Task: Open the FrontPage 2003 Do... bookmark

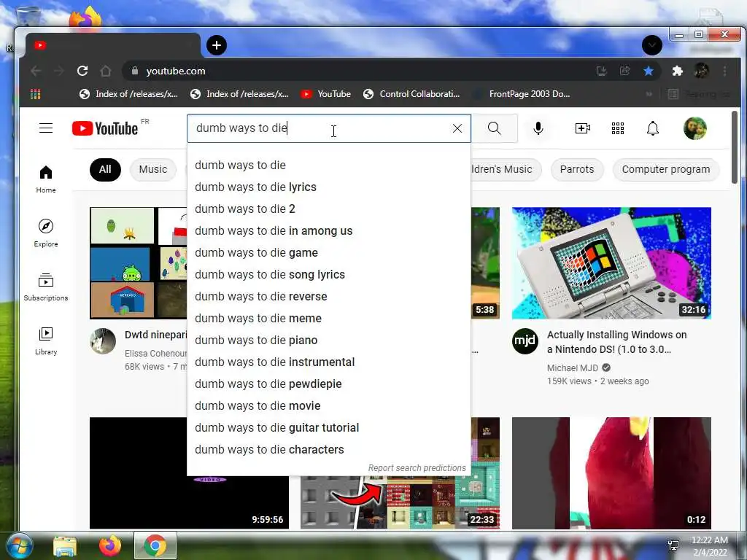Action: pos(522,94)
